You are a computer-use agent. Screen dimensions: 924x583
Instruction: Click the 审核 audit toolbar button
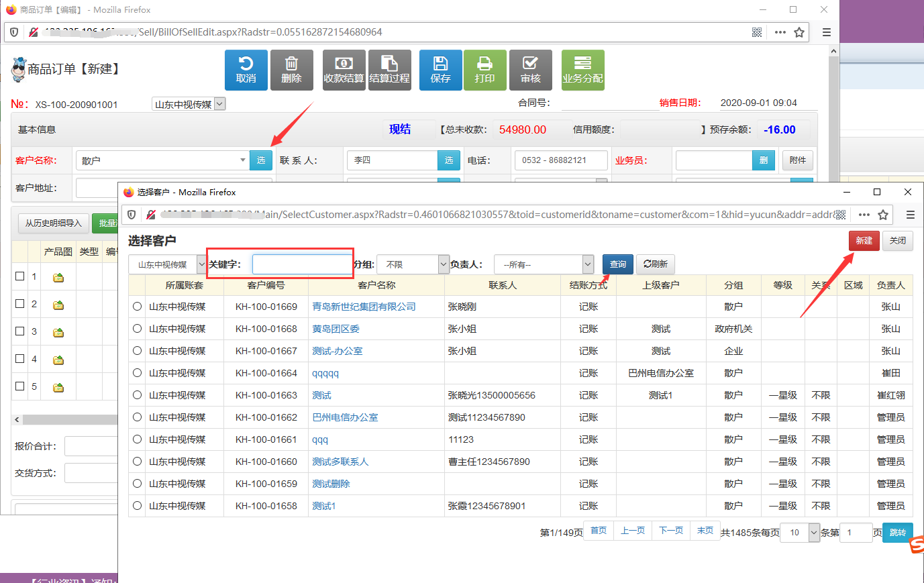click(530, 70)
